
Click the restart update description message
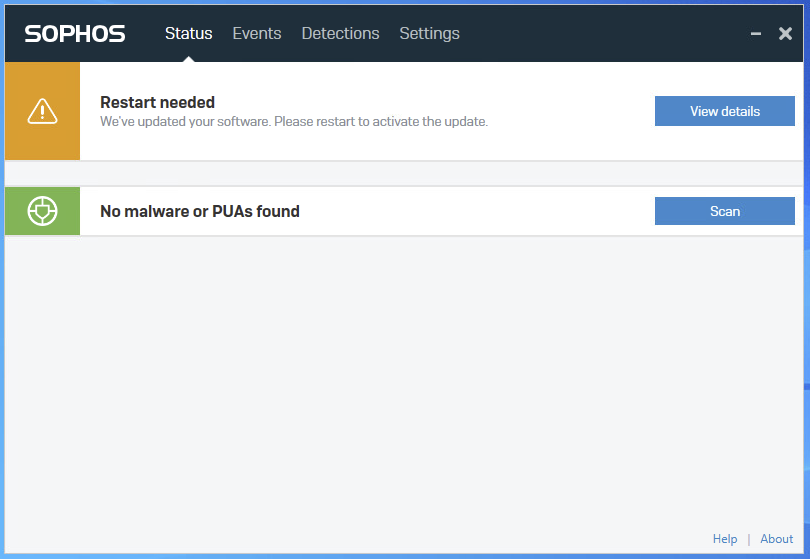pyautogui.click(x=294, y=121)
